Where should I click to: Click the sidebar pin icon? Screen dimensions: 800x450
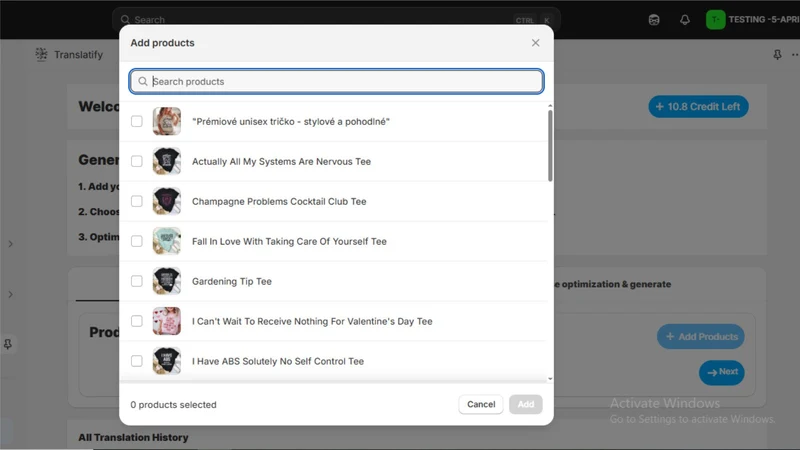[8, 344]
